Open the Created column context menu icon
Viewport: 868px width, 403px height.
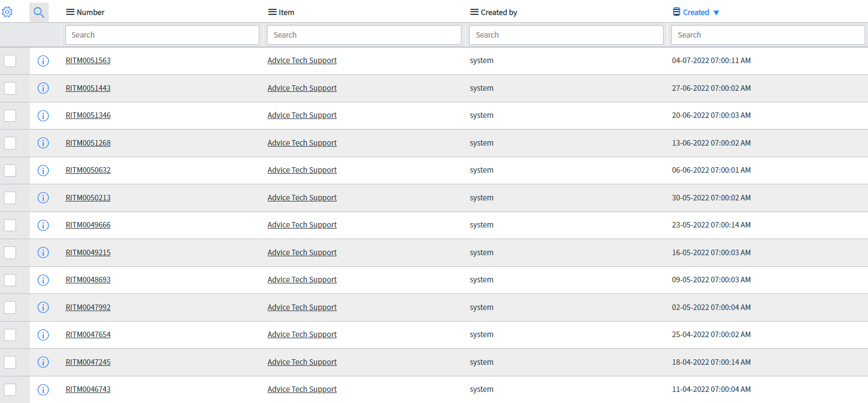(x=676, y=12)
